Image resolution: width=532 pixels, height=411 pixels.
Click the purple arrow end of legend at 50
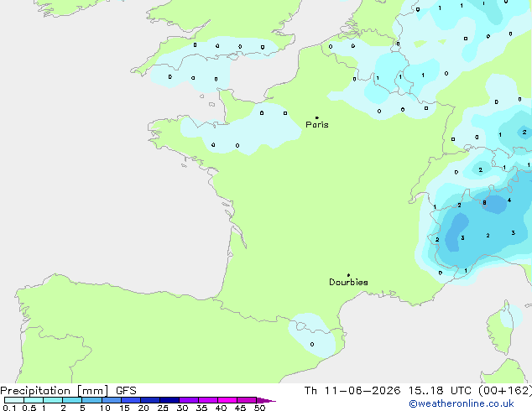coord(266,400)
